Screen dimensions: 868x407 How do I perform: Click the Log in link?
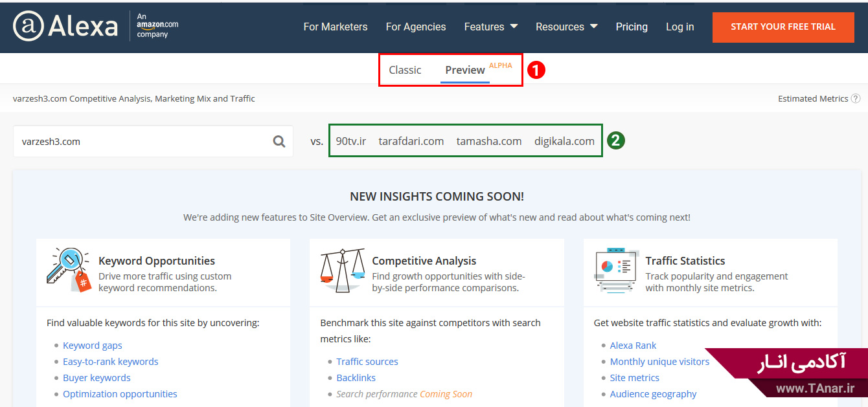pyautogui.click(x=680, y=27)
